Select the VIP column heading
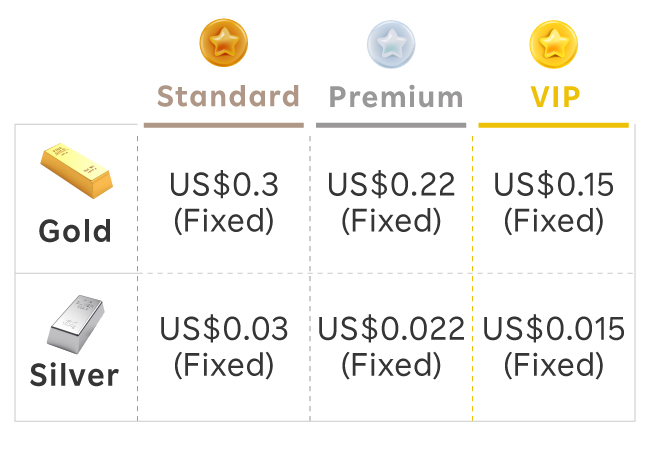The image size is (650, 450). tap(554, 97)
